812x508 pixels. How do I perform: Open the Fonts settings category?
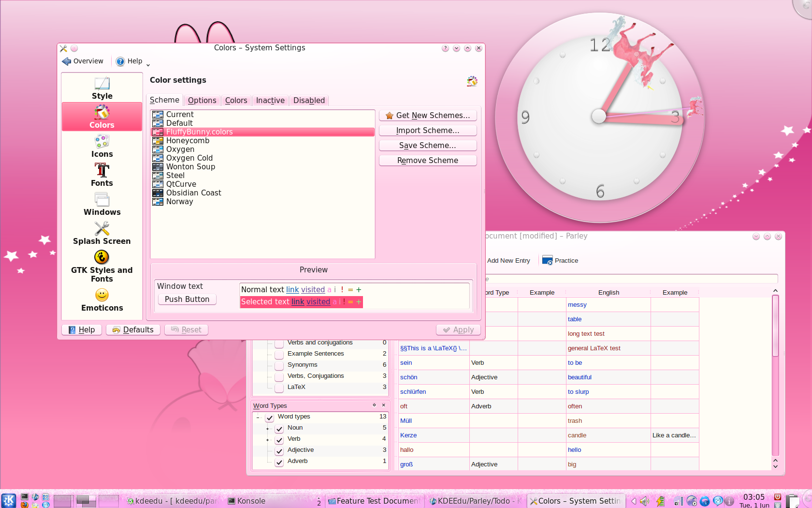[x=102, y=175]
